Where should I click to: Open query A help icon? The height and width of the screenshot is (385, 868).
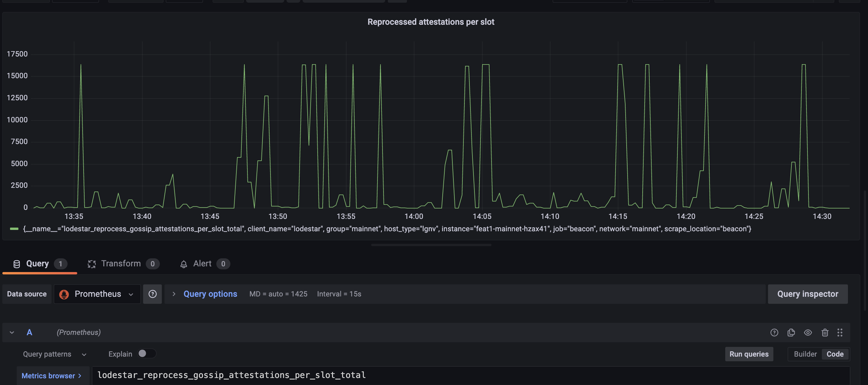pos(774,333)
